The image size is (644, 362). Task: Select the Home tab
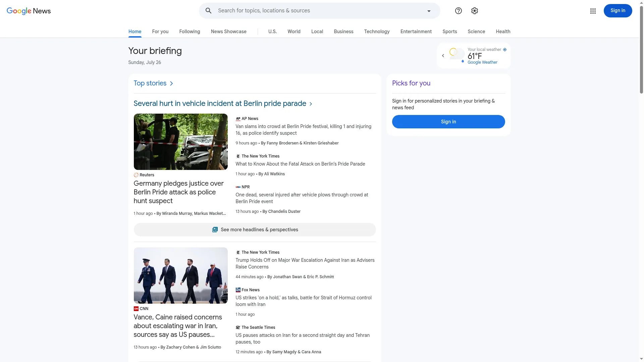[135, 32]
